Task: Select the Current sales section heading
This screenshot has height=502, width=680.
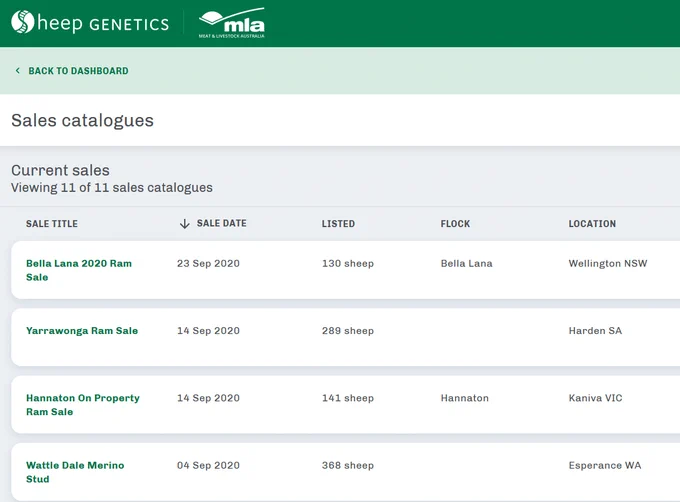Action: (x=60, y=170)
